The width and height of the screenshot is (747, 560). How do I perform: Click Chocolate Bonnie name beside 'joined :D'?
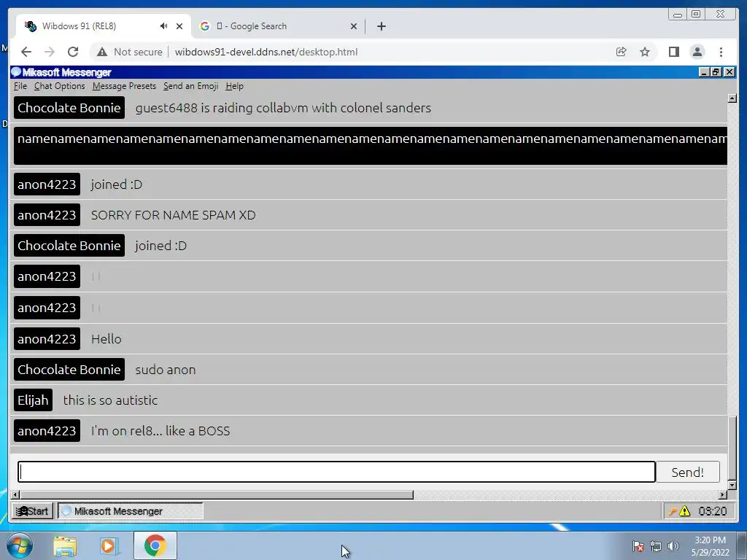click(x=69, y=246)
